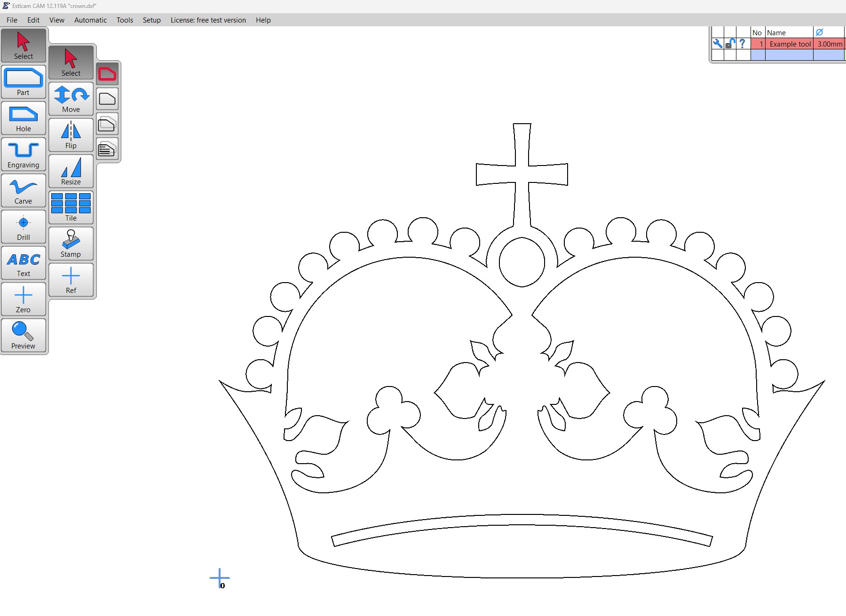Choose the Hole toolpath tool
Screen dimensions: 846x616
tap(24, 118)
